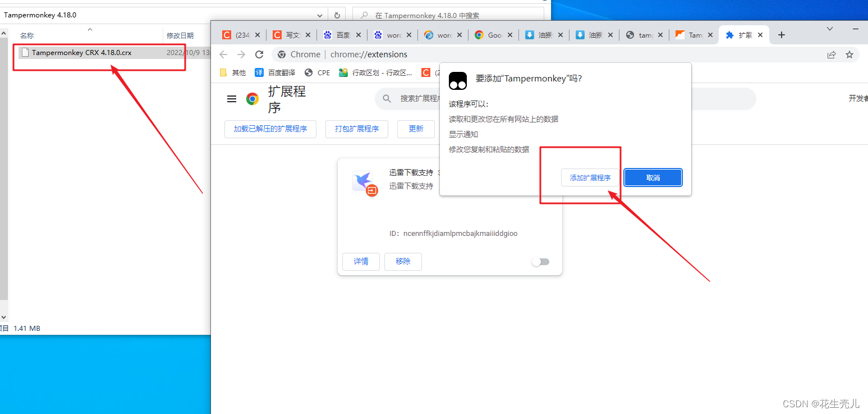Click the Chrome logo beside 扩展程序 title
868x414 pixels.
(x=252, y=99)
